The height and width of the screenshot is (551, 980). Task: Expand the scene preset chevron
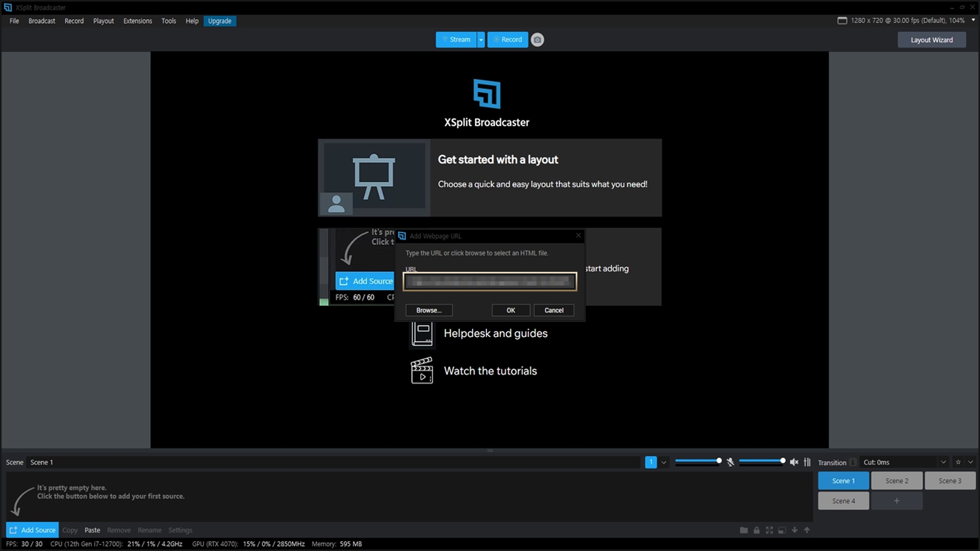[664, 462]
